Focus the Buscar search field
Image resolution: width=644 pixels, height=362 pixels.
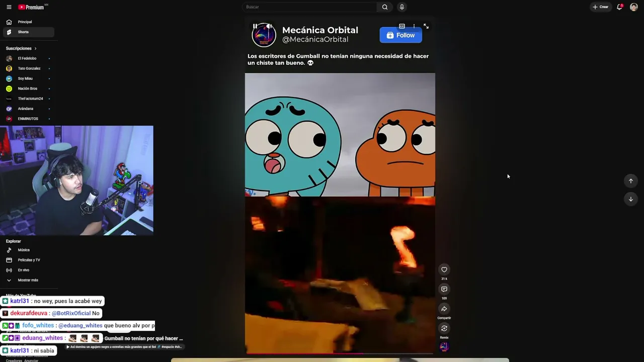(x=310, y=7)
